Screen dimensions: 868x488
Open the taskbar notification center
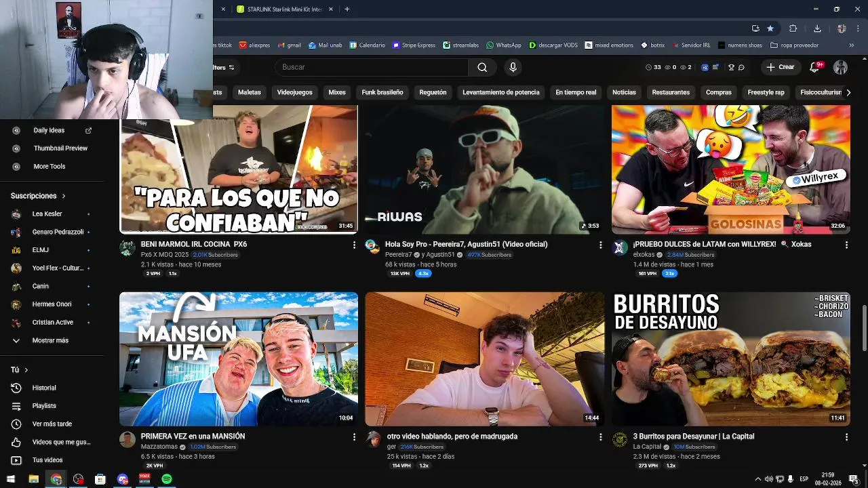pyautogui.click(x=854, y=479)
